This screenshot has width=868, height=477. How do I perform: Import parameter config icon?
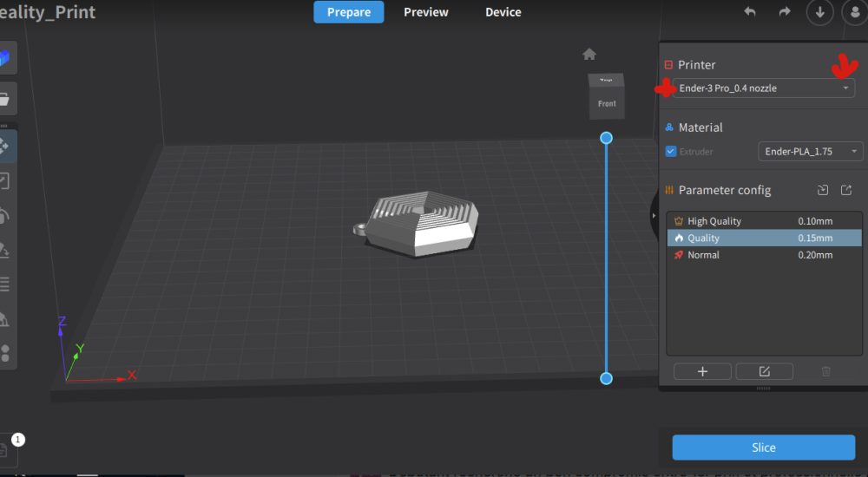pos(823,190)
